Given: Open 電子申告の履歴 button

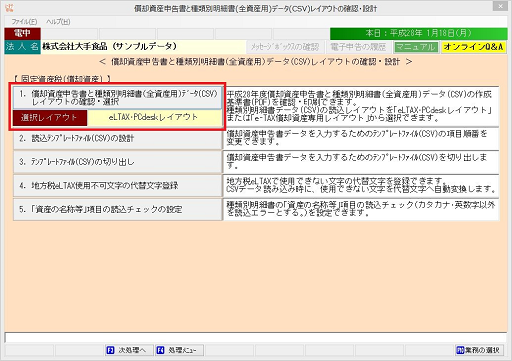Looking at the screenshot, I should pyautogui.click(x=358, y=47).
